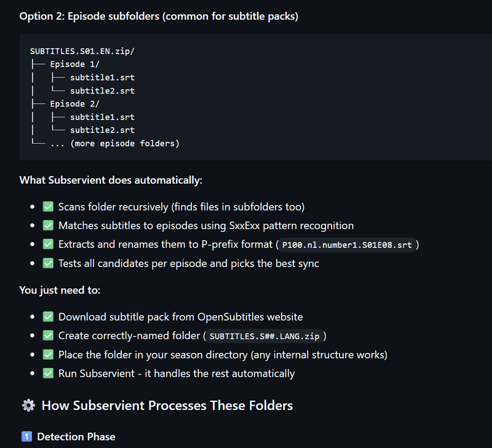492x448 pixels.
Task: Click checkmark emoji beside Run Subservient
Action: click(48, 374)
